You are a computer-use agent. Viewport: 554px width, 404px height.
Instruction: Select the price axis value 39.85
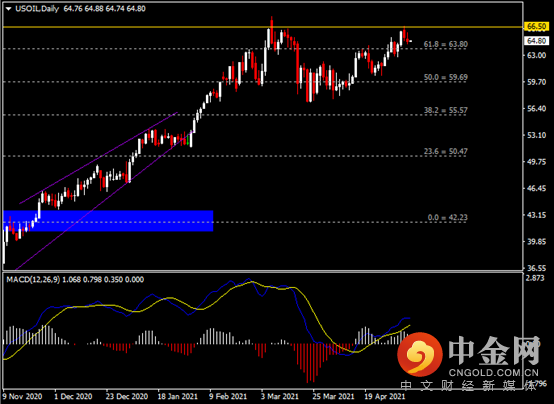click(536, 242)
